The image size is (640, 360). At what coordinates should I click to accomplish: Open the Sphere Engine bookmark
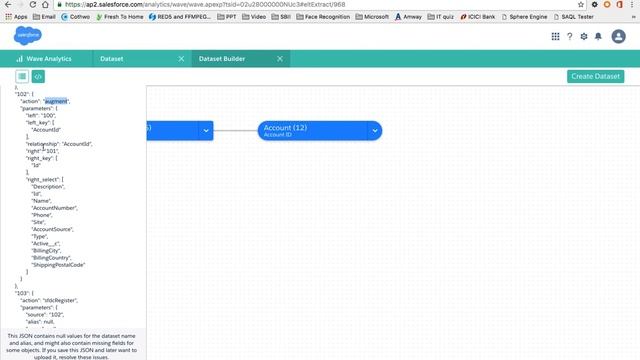coord(524,17)
